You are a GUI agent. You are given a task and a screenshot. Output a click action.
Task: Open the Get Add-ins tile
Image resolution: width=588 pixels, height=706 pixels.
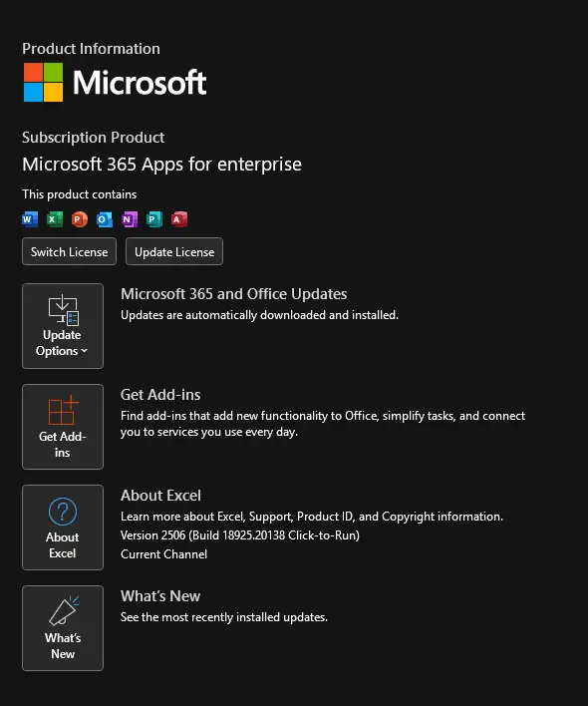coord(63,427)
